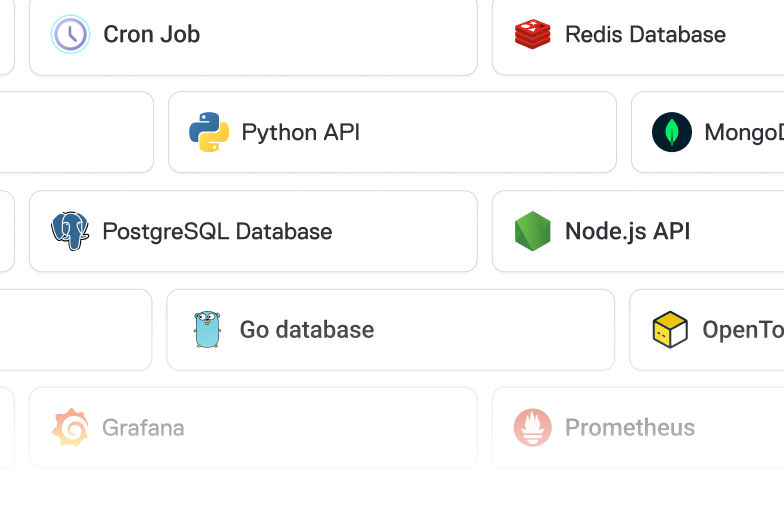Screen dimensions: 784x512
Task: Click the green Node.js hexagon icon
Action: (x=532, y=231)
